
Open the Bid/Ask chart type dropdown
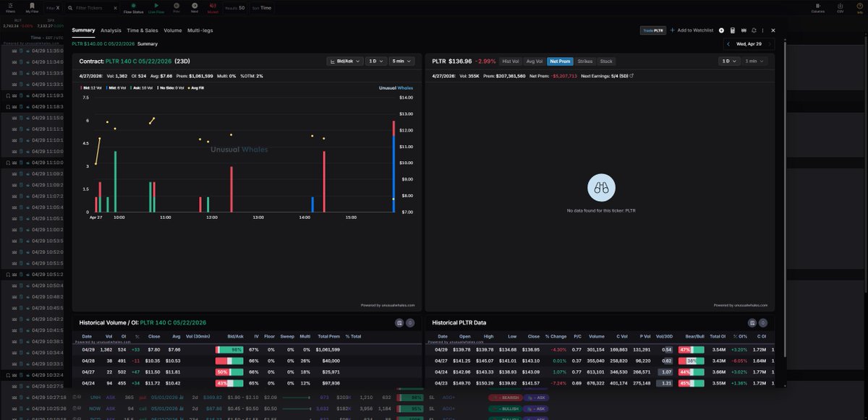coord(344,61)
